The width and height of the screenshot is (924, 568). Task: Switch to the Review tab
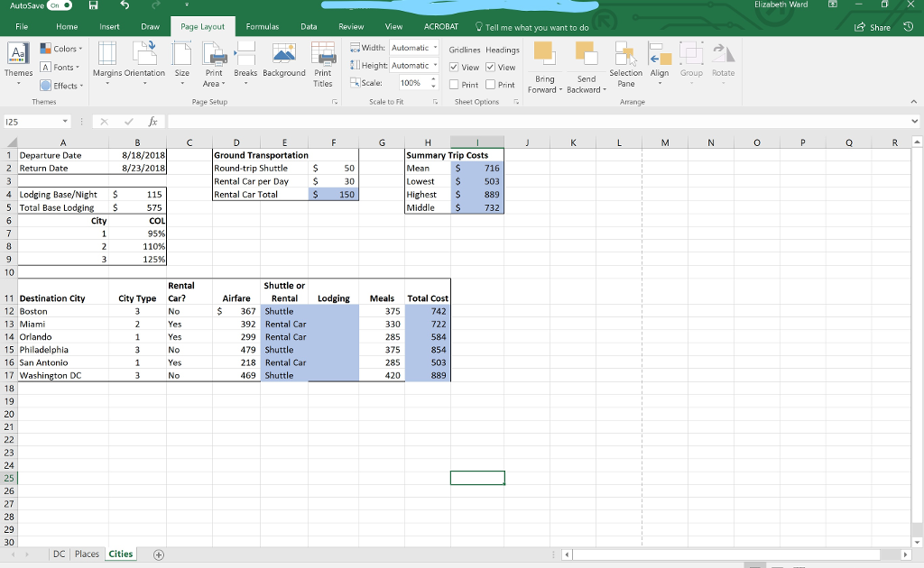[x=351, y=26]
